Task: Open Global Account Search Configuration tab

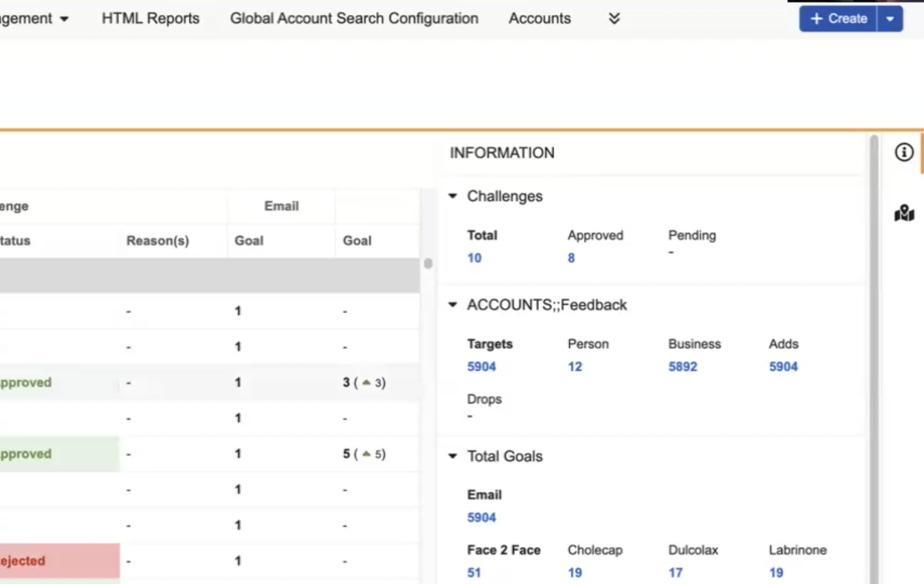Action: [354, 19]
